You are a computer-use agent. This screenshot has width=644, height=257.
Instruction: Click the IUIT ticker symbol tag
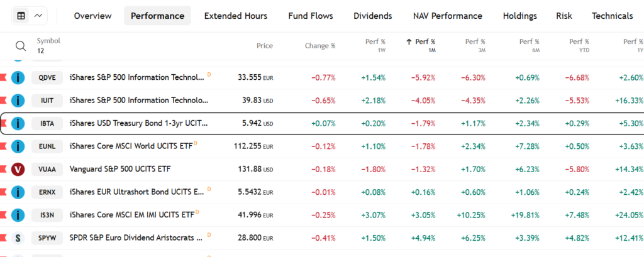tap(47, 101)
